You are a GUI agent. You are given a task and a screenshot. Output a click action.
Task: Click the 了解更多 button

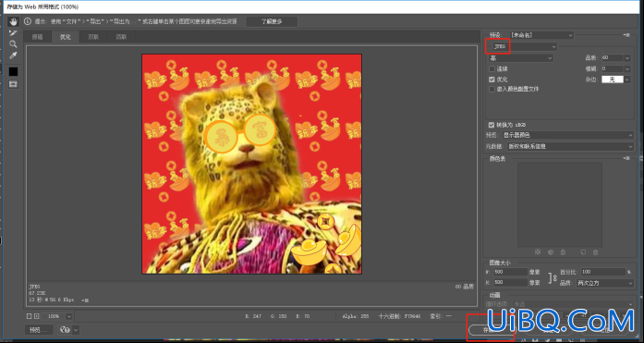[x=272, y=22]
